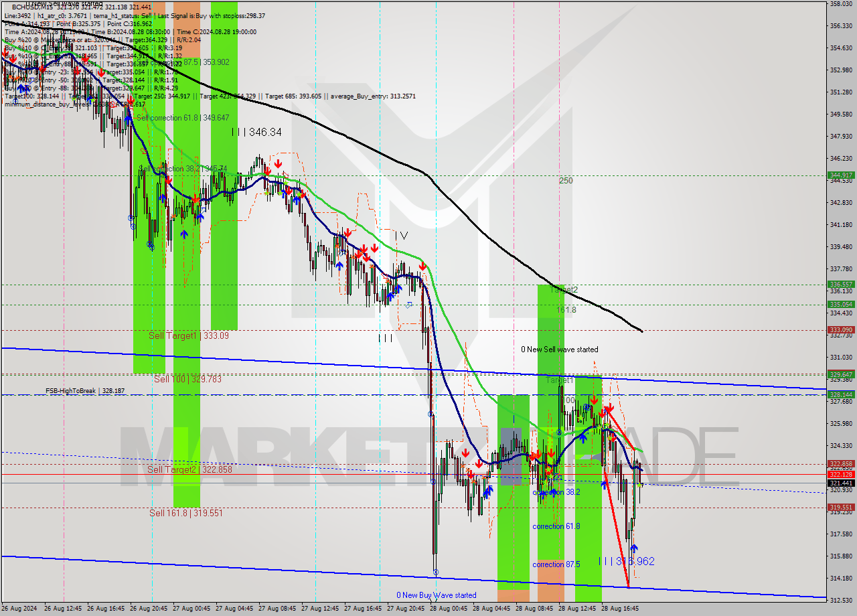Click the 'Sell 161.8 | 319.551' label
The height and width of the screenshot is (616, 857).
[x=186, y=513]
